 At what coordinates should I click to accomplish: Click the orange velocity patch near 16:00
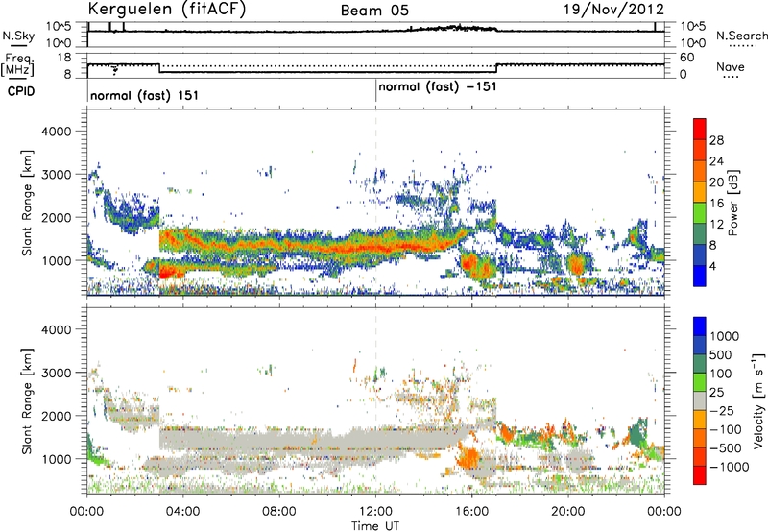tap(469, 458)
